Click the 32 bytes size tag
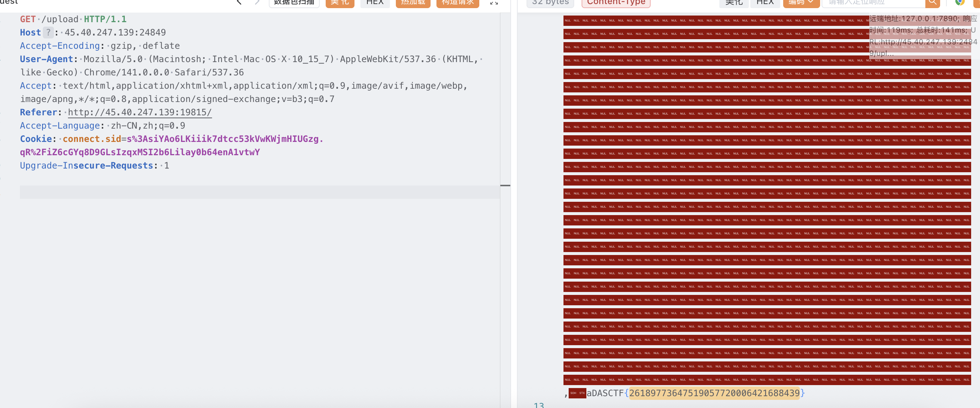The image size is (980, 408). [550, 3]
